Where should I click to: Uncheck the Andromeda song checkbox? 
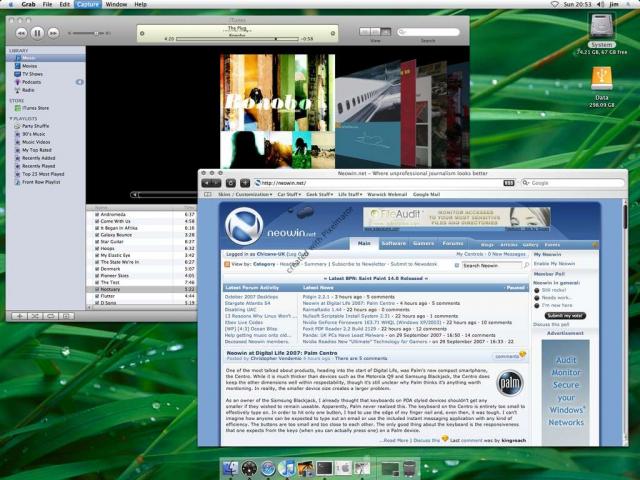97,214
